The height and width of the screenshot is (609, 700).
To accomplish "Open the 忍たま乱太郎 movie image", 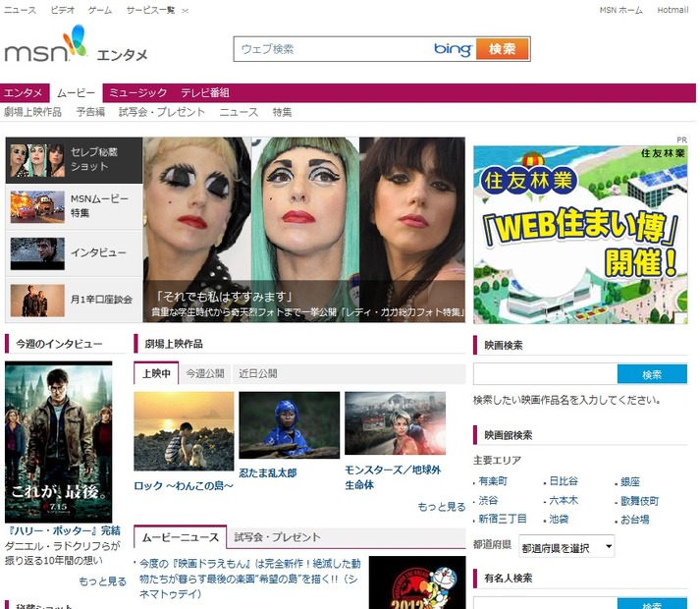I will (x=290, y=425).
